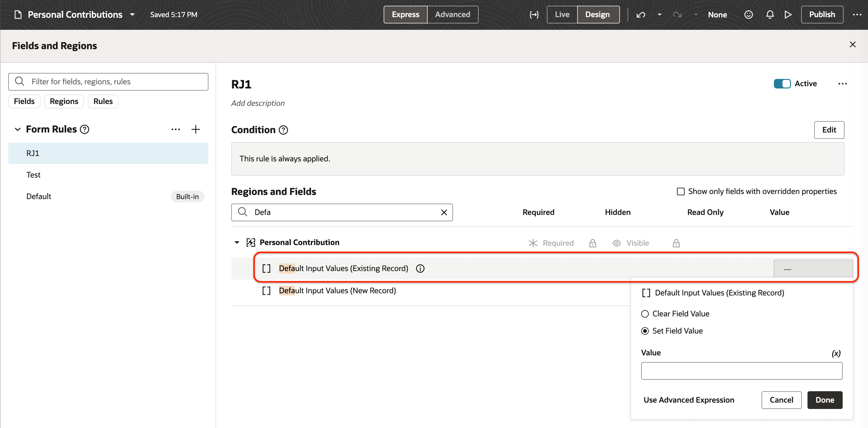Click Use Advanced Expression link

point(689,400)
